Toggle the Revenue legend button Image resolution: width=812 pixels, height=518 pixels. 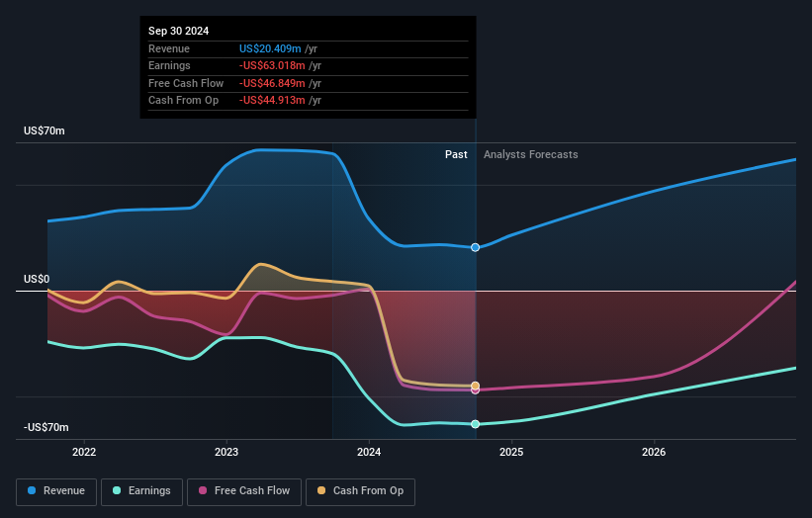coord(56,491)
